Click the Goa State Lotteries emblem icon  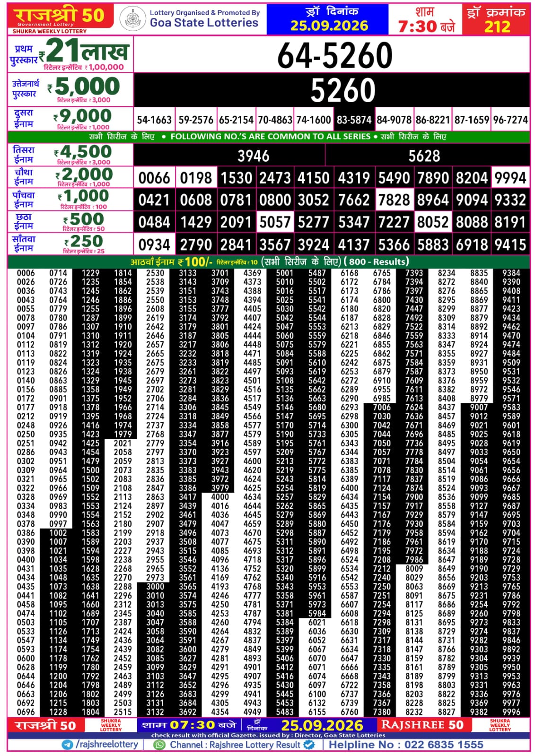pyautogui.click(x=133, y=19)
